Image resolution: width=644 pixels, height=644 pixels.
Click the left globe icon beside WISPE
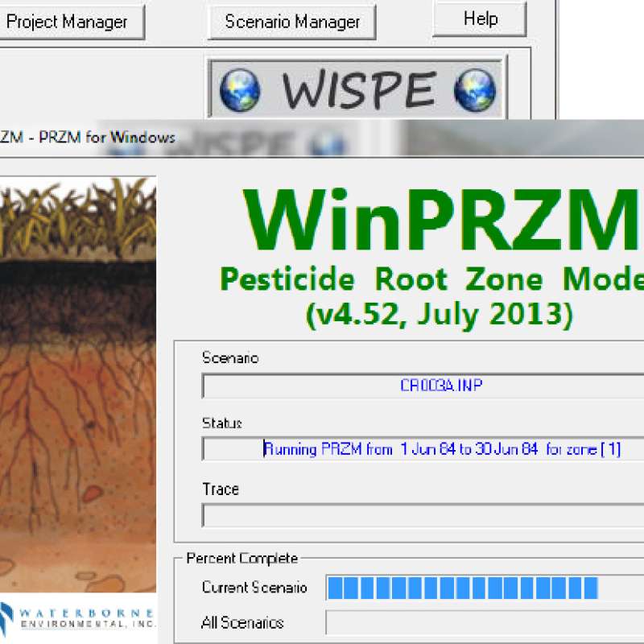tap(240, 90)
